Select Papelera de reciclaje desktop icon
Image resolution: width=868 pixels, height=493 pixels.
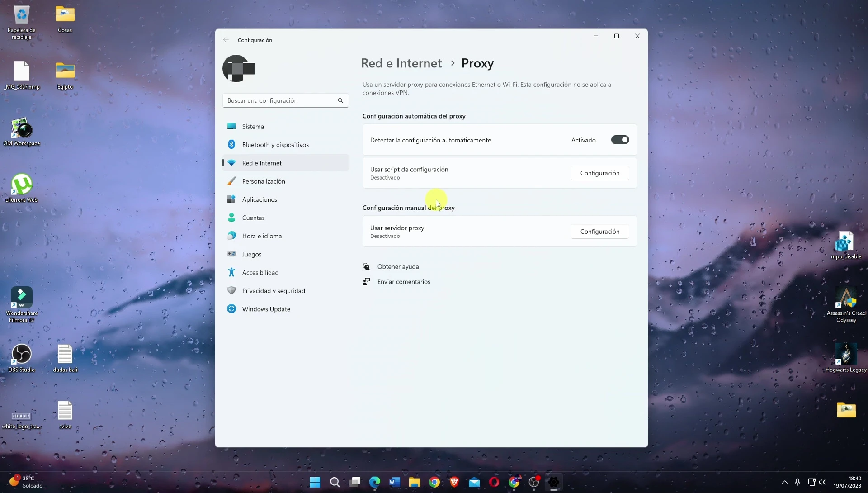21,22
